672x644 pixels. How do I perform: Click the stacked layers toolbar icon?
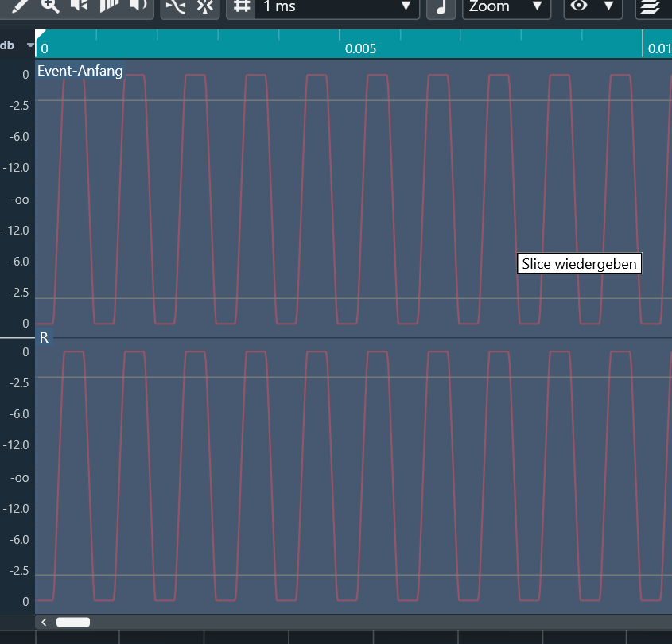click(x=650, y=6)
